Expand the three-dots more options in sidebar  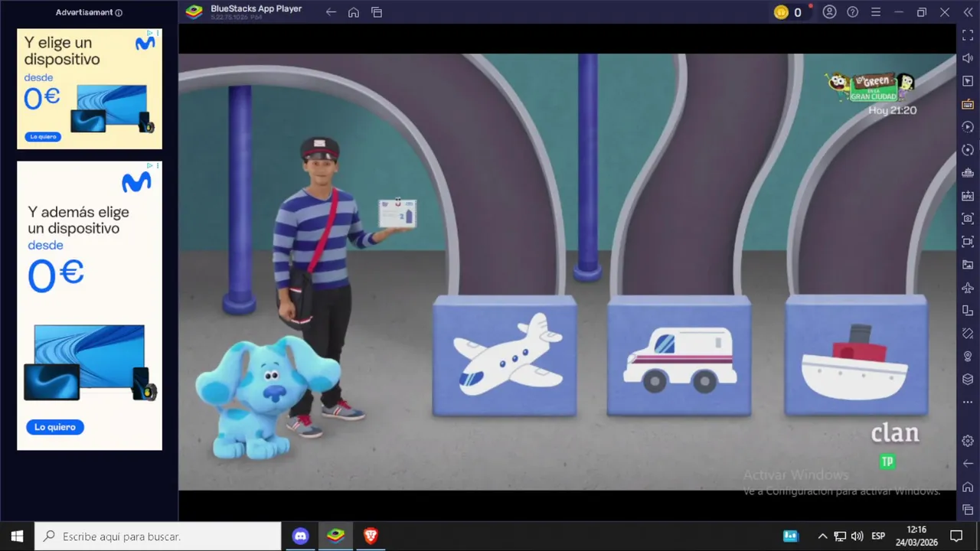coord(968,403)
